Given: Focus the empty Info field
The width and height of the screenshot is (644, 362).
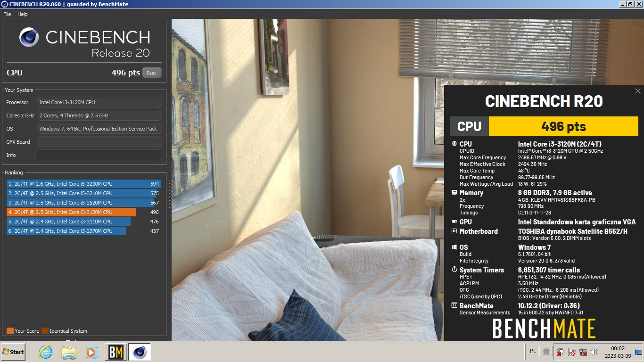Looking at the screenshot, I should coord(99,155).
